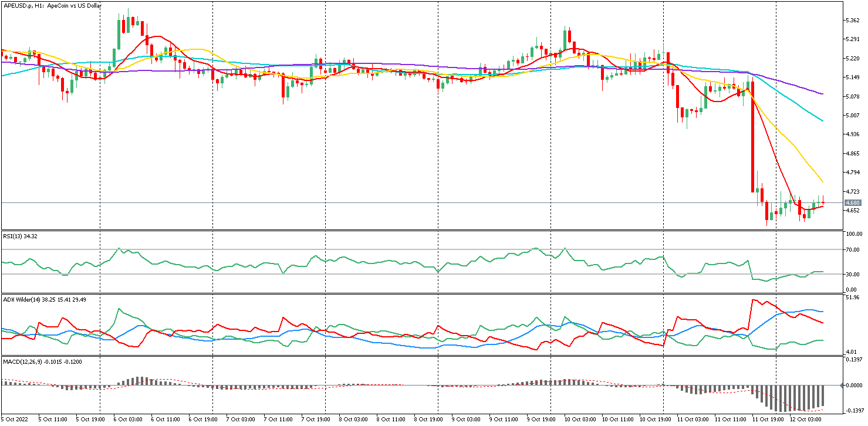Screen dimensions: 868x426
Task: Click the '9 Oct 19:00' time label
Action: pos(541,420)
